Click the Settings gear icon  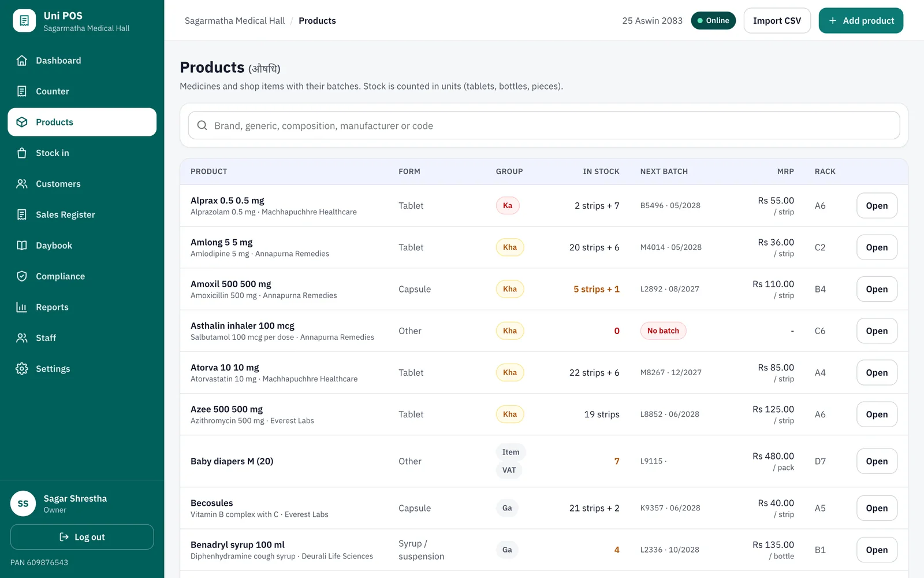point(22,369)
